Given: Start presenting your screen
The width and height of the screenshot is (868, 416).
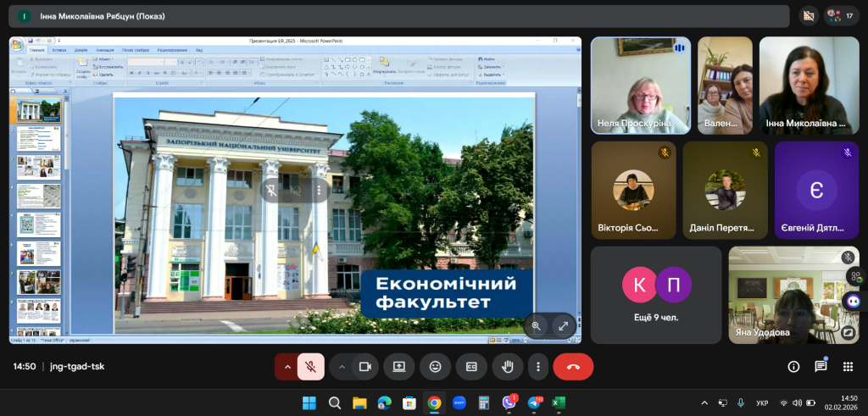Looking at the screenshot, I should (398, 366).
